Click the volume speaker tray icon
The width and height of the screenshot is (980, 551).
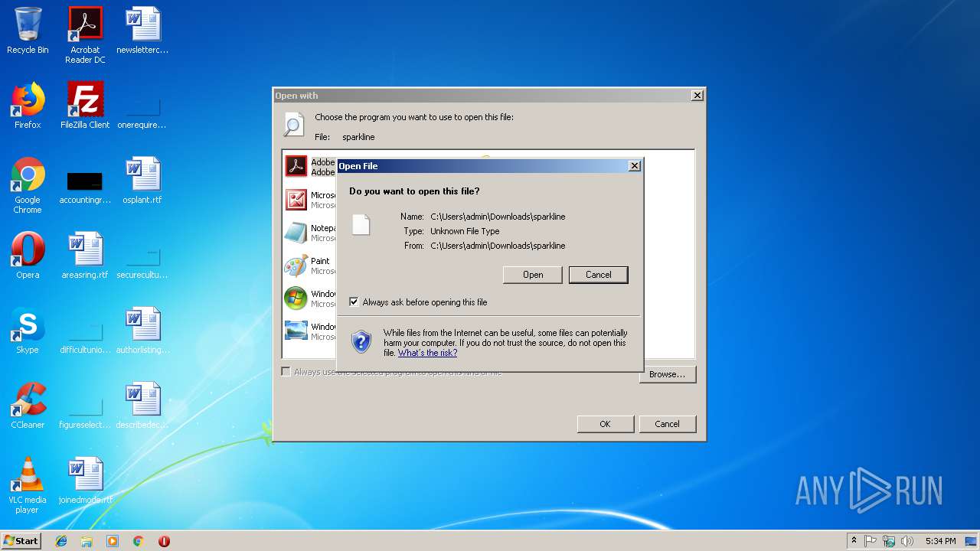[x=907, y=541]
